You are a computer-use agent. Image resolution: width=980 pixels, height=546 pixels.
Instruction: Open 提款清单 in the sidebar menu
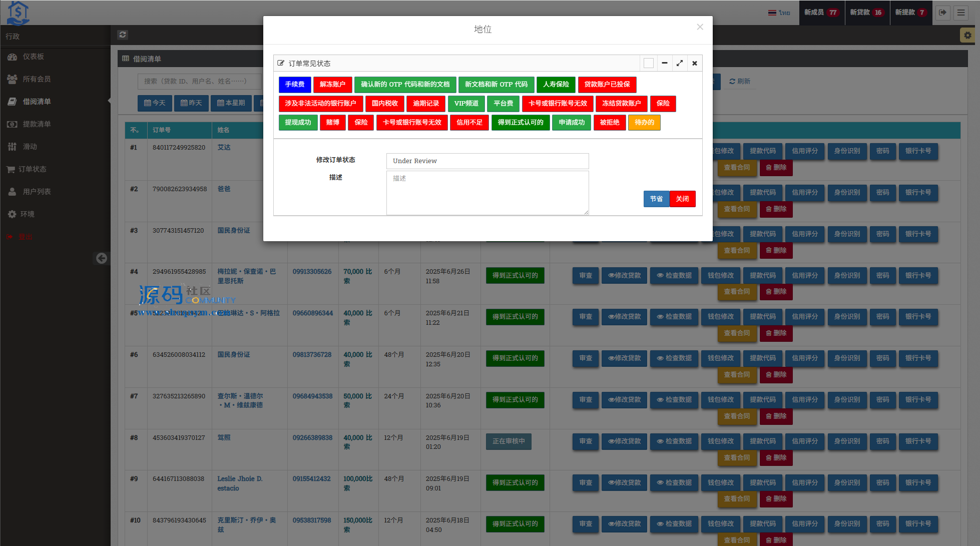[37, 124]
